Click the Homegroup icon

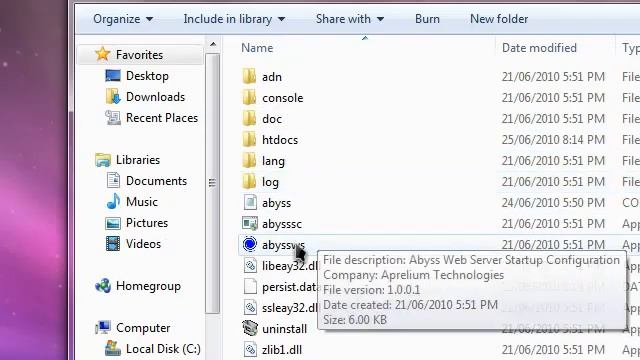click(103, 286)
